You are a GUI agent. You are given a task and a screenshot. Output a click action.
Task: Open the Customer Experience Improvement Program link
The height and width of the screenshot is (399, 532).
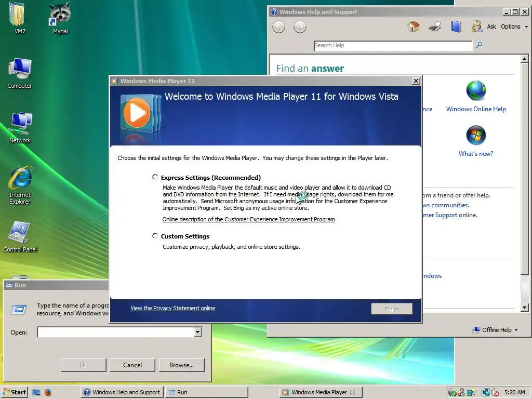(x=248, y=219)
